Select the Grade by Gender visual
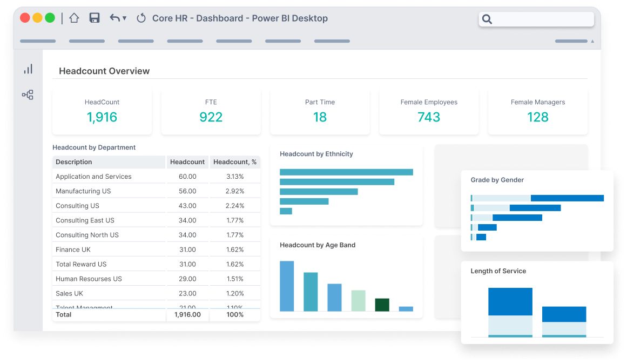627x364 pixels. [x=537, y=211]
